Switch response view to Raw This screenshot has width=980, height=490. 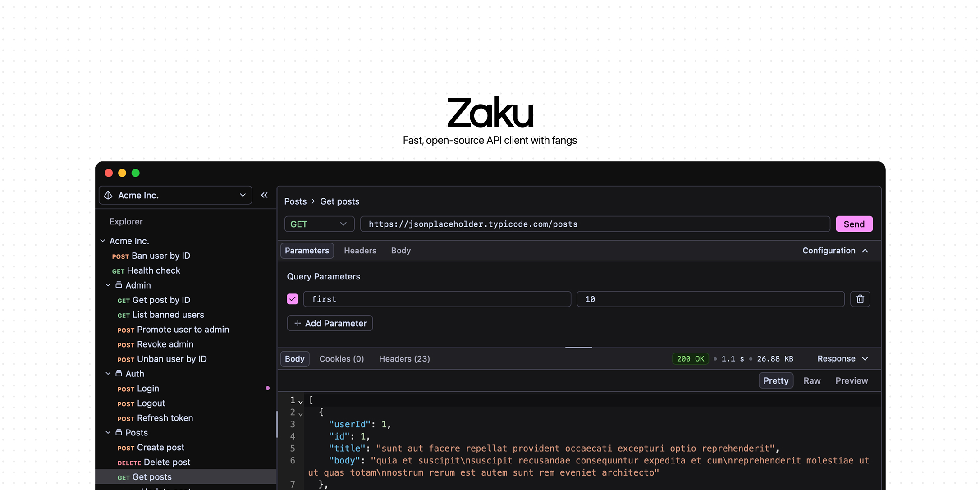tap(812, 380)
